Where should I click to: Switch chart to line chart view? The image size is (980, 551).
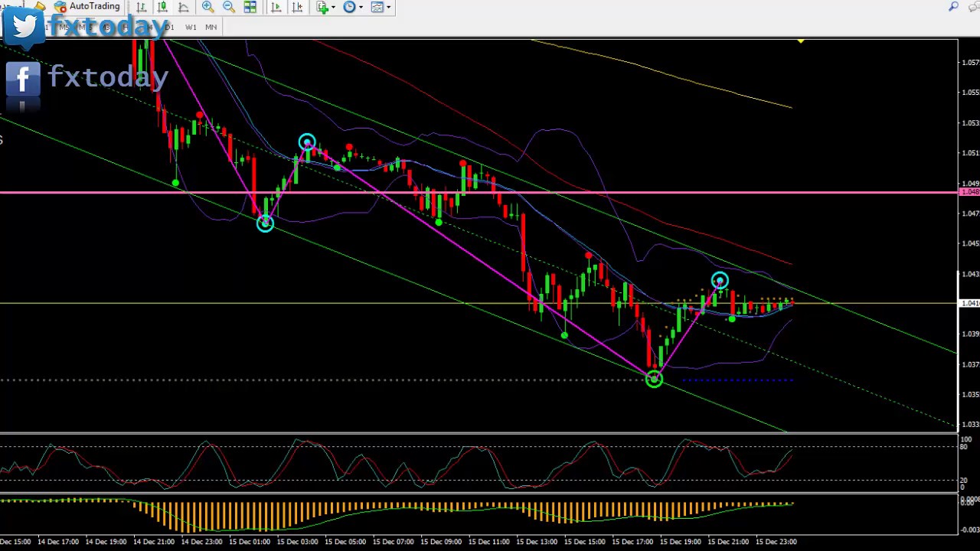[x=184, y=7]
